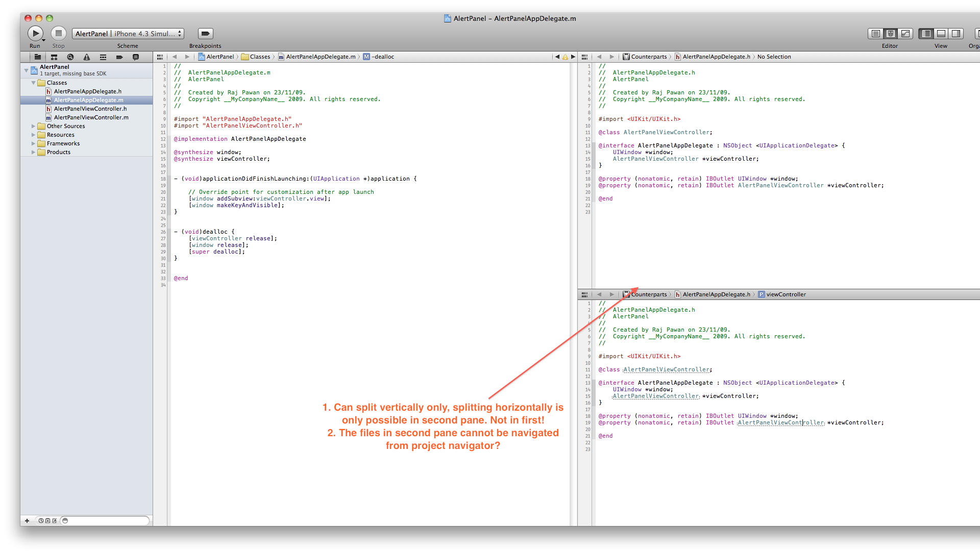This screenshot has width=980, height=551.
Task: Open related files menu in main editor
Action: (x=160, y=57)
